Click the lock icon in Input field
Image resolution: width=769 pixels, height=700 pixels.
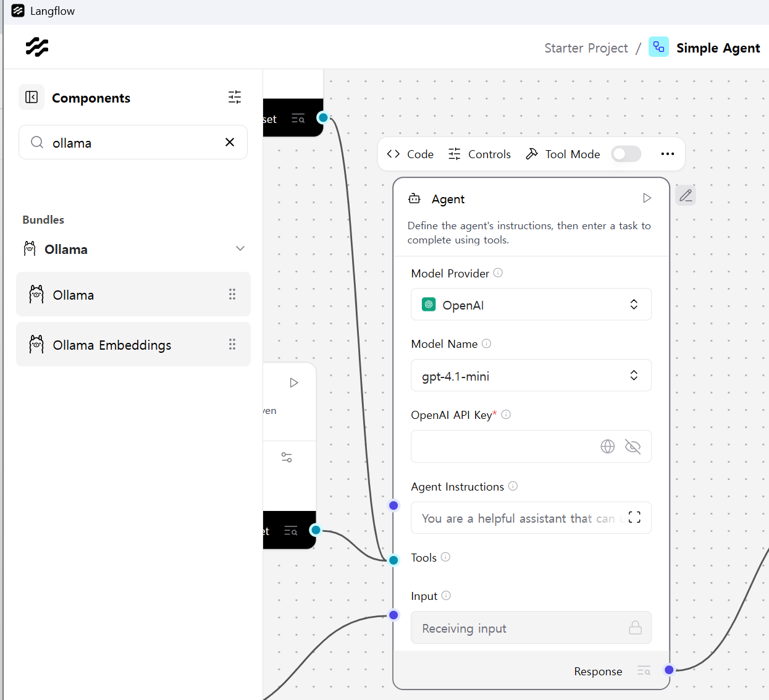[x=635, y=628]
